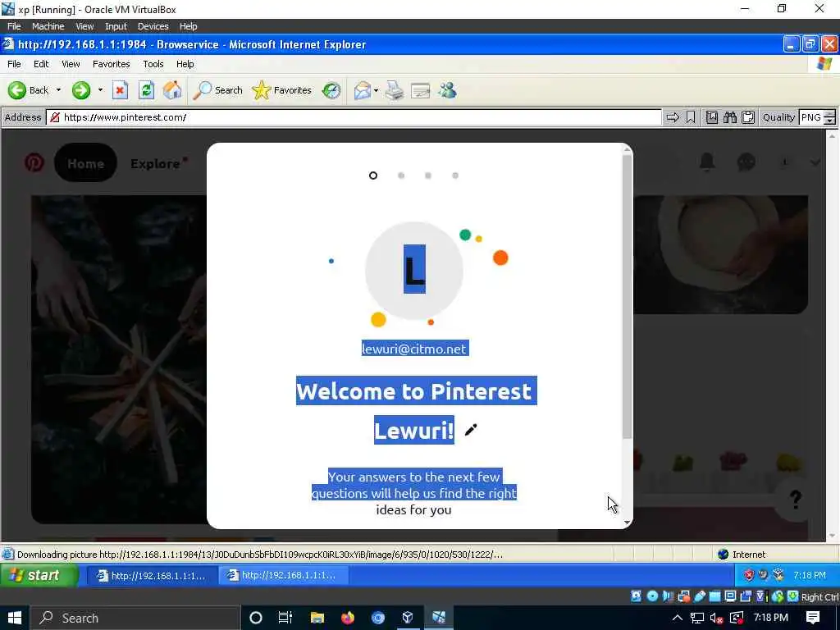Click the binoculars find icon
The width and height of the screenshot is (840, 630).
(730, 117)
